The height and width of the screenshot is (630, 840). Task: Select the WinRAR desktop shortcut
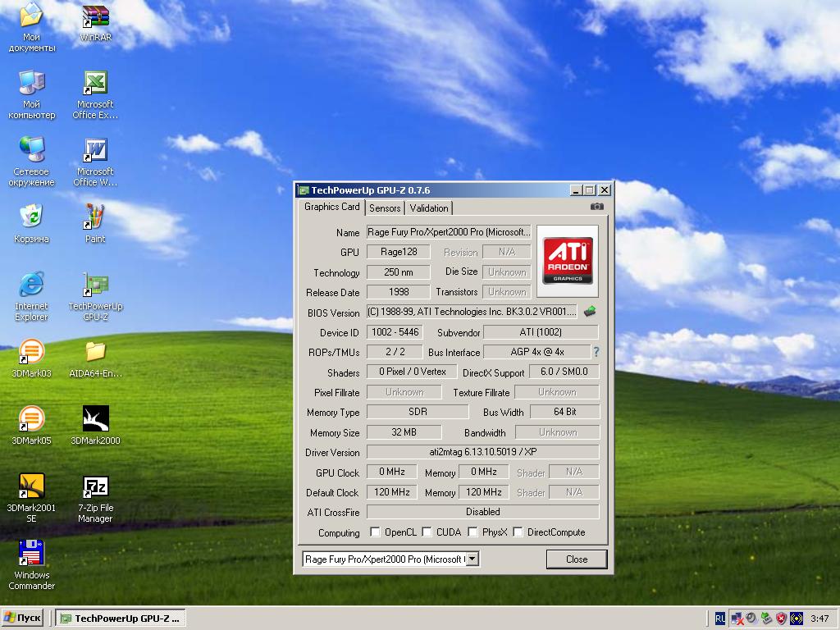(x=95, y=23)
